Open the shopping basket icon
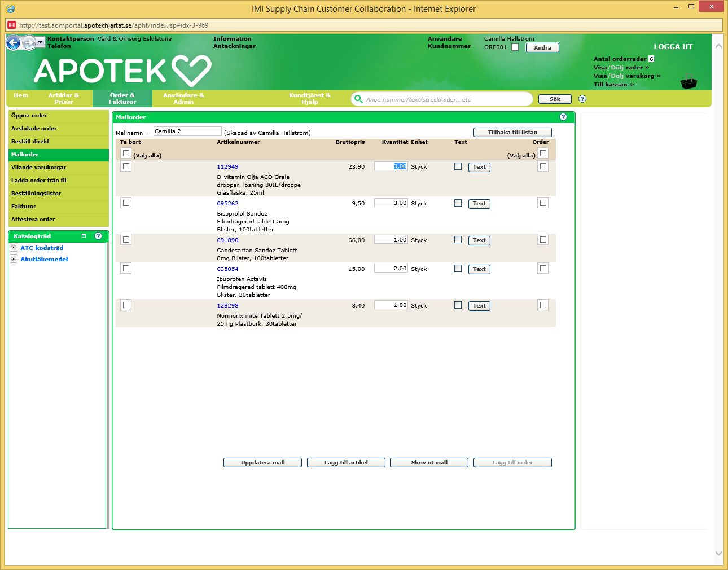The image size is (728, 570). pos(688,81)
